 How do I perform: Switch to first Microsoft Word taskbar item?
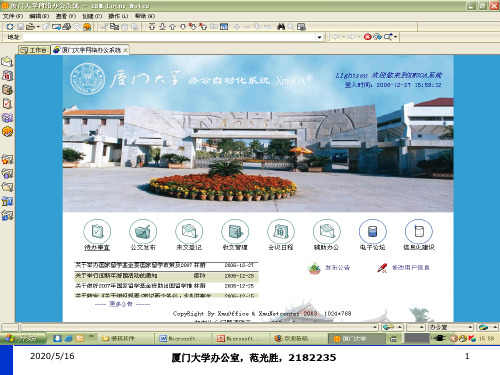coord(183,339)
